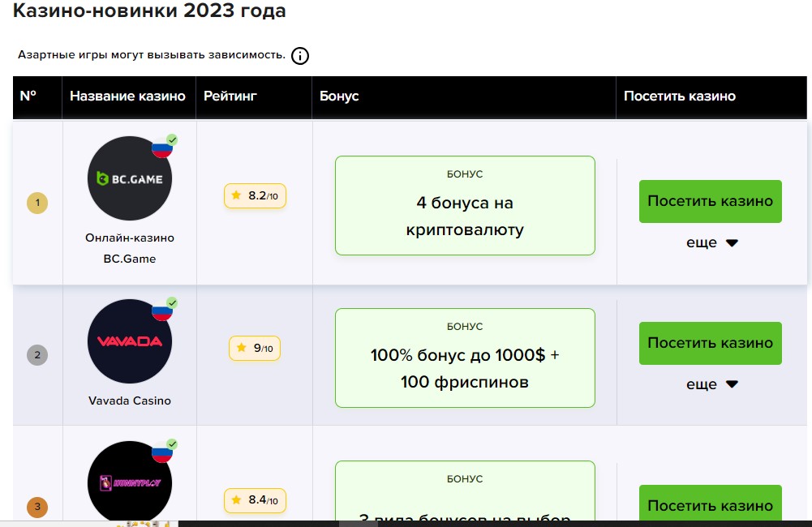This screenshot has width=812, height=527.
Task: Visit the third casino via green button
Action: click(710, 503)
